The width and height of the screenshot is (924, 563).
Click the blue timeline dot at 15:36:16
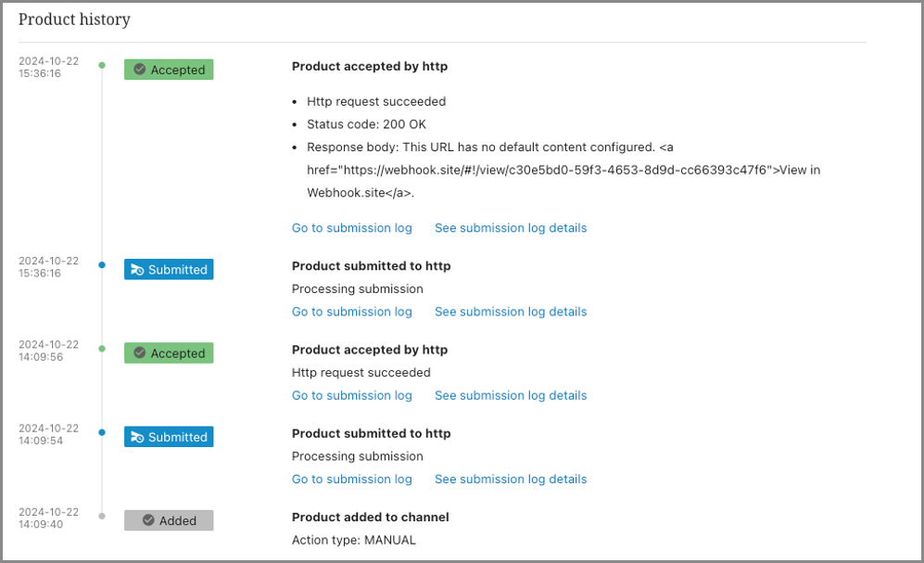click(102, 265)
